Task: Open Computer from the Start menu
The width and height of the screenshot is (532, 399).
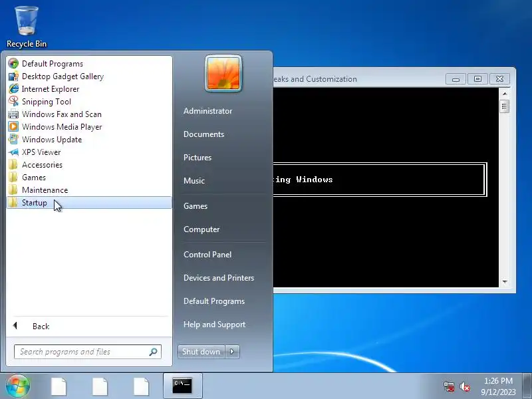Action: coord(201,229)
